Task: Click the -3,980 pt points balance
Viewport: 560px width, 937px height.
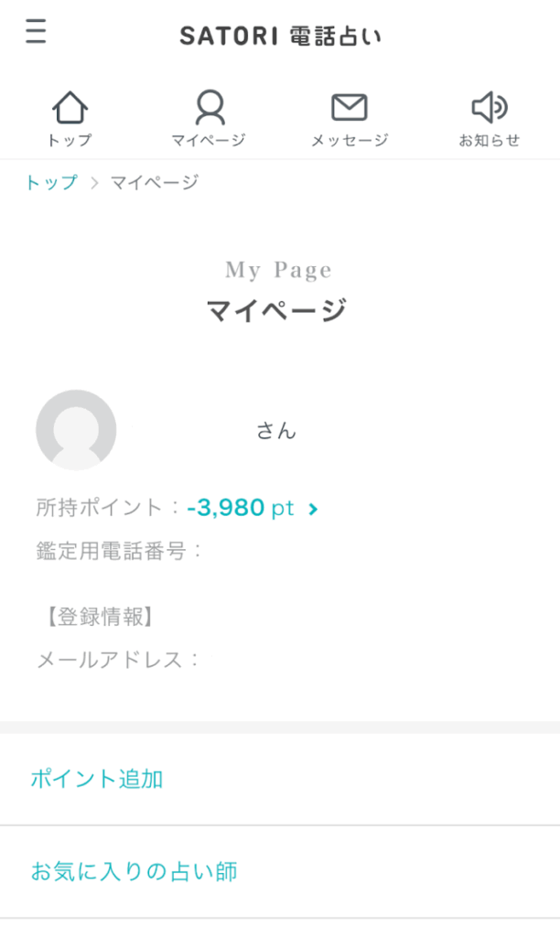Action: (241, 508)
